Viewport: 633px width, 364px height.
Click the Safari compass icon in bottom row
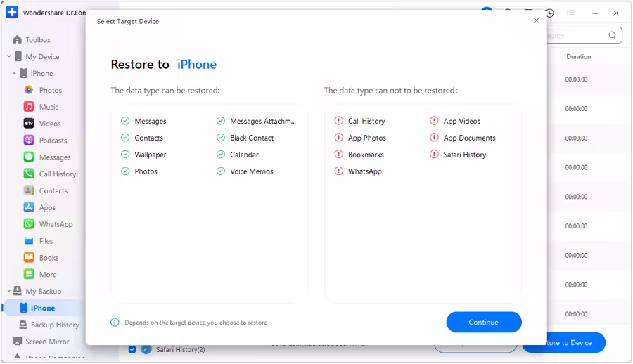pos(146,349)
